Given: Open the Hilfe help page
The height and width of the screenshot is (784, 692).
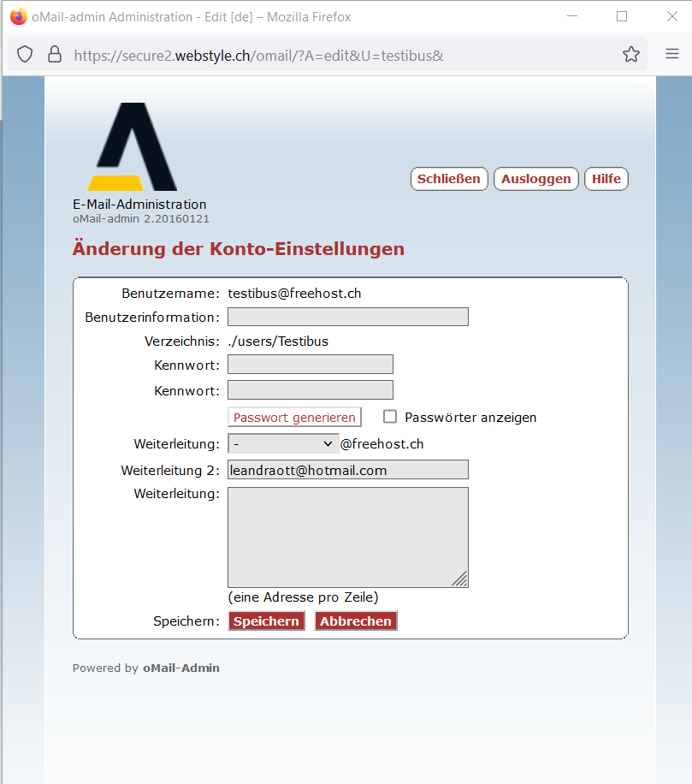Looking at the screenshot, I should pos(606,179).
